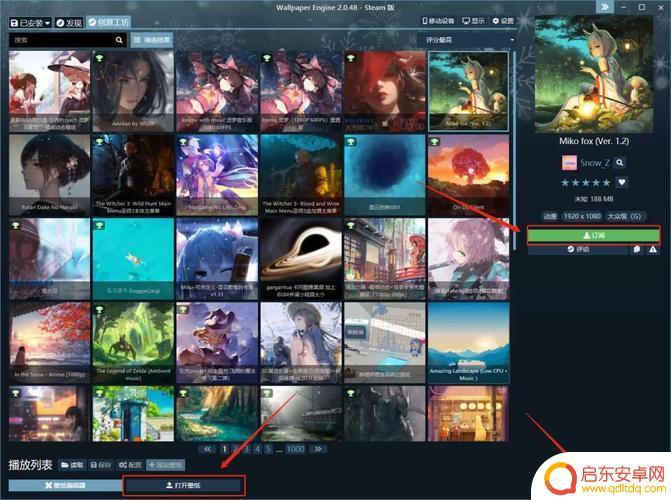Screen dimensions: 671x500
Task: Select the On Different red tree wallpaper
Action: (468, 175)
